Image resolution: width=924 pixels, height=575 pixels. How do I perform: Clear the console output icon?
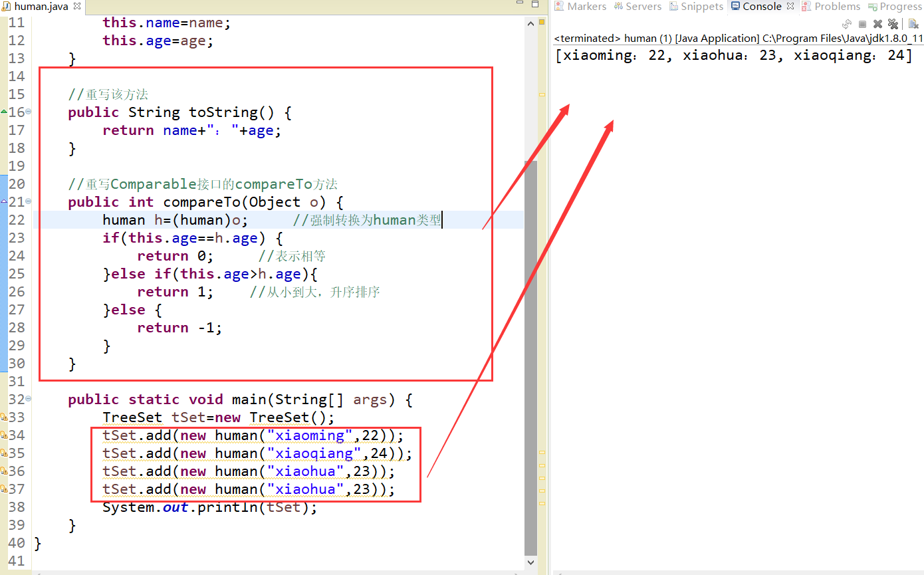(x=914, y=24)
